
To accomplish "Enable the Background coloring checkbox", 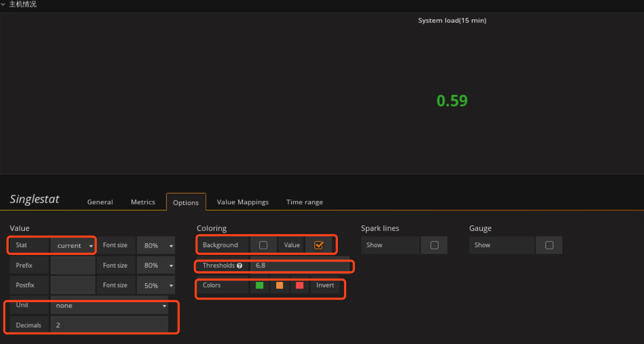I will (x=263, y=245).
